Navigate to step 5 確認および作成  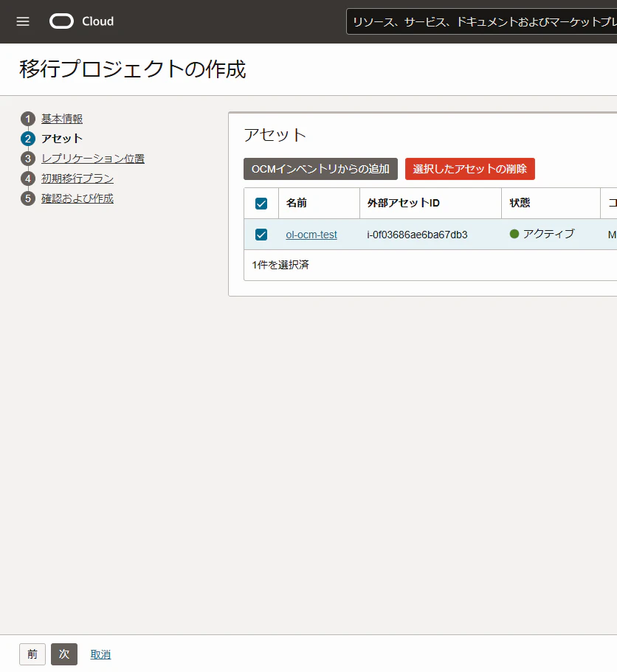coord(77,198)
